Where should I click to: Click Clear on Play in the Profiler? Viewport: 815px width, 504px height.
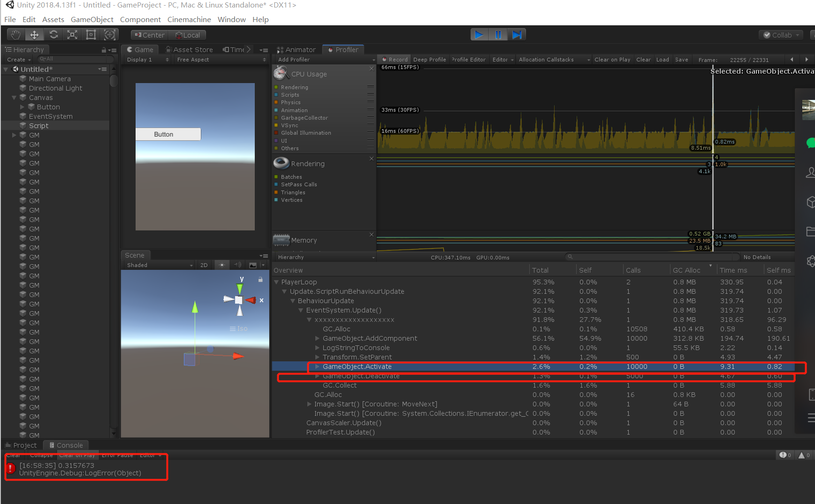point(612,59)
